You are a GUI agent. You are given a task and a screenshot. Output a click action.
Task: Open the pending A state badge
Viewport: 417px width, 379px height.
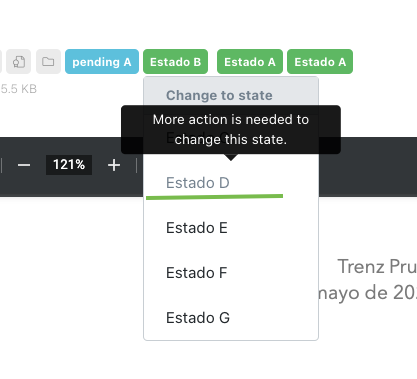[102, 62]
